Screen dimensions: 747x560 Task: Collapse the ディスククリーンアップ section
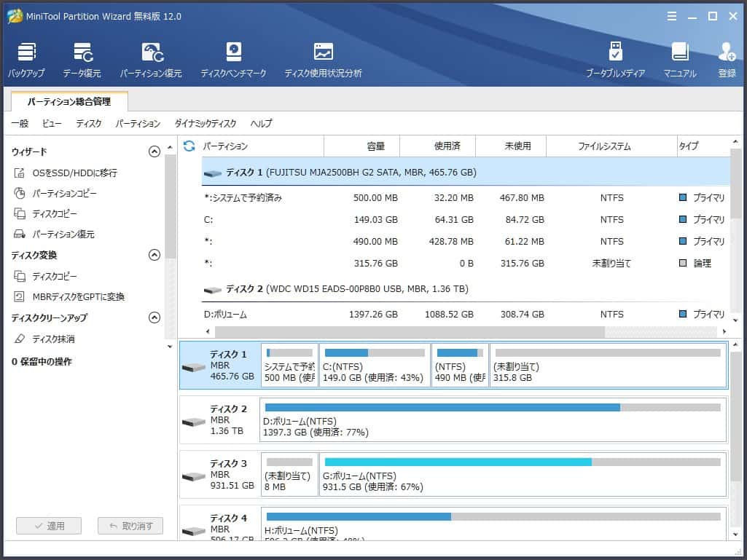click(155, 318)
